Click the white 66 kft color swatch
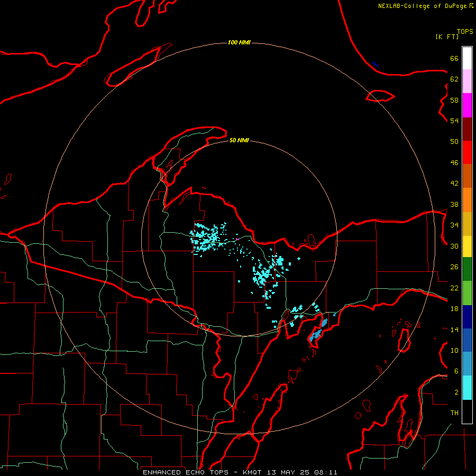The height and width of the screenshot is (476, 476). [467, 58]
